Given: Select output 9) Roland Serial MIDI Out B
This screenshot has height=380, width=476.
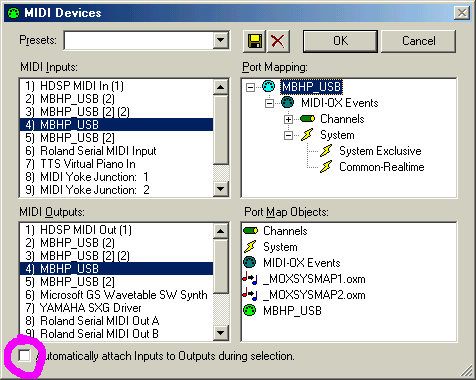Looking at the screenshot, I should point(117,334).
